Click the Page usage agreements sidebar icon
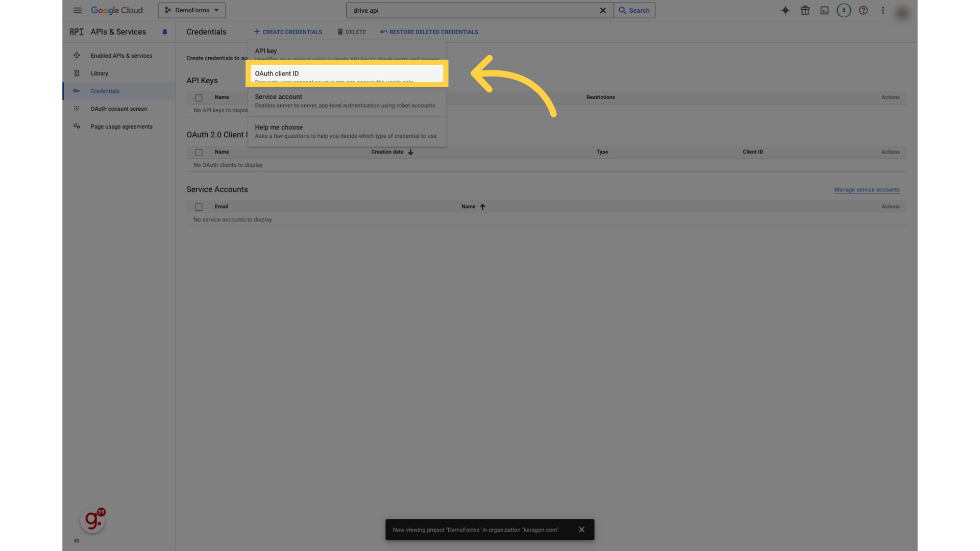This screenshot has width=980, height=551. point(77,127)
